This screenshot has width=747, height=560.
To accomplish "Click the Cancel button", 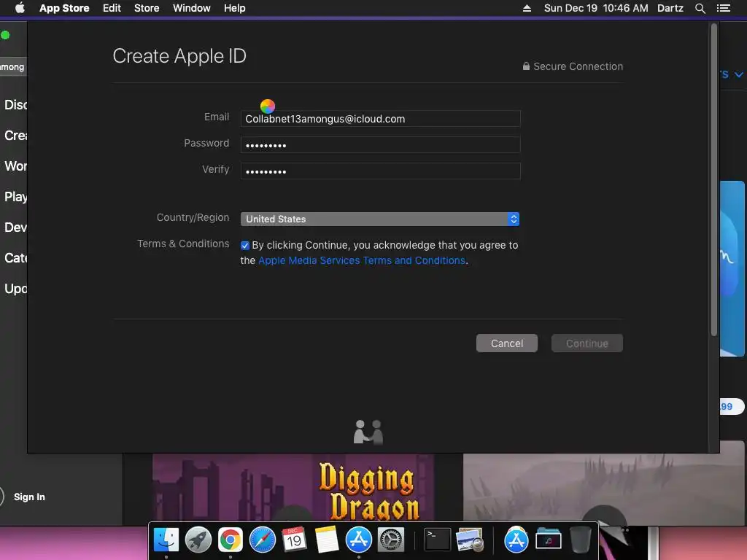I will (x=507, y=343).
